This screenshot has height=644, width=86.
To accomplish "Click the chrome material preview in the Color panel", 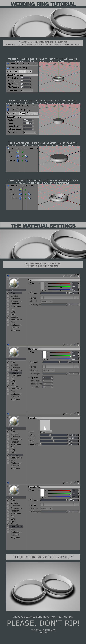I will (x=14, y=283).
